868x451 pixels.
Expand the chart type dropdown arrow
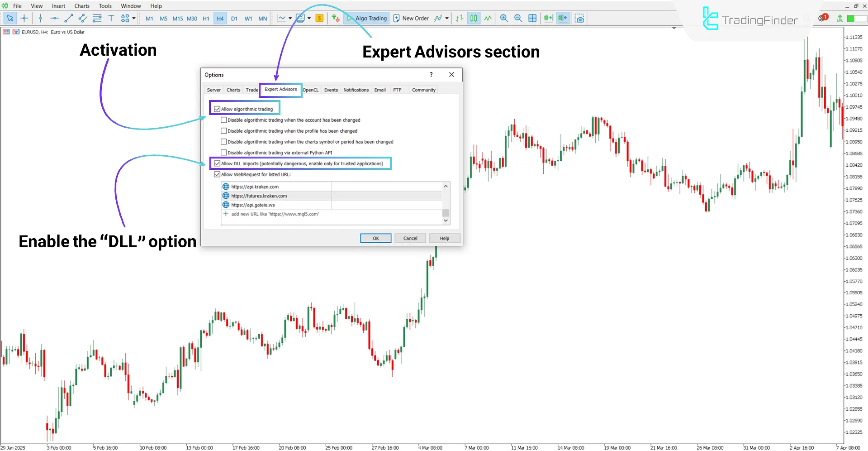click(x=290, y=18)
